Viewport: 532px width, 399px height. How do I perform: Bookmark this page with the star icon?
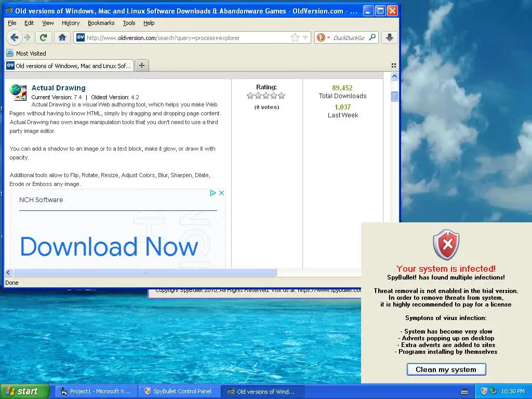coord(295,37)
